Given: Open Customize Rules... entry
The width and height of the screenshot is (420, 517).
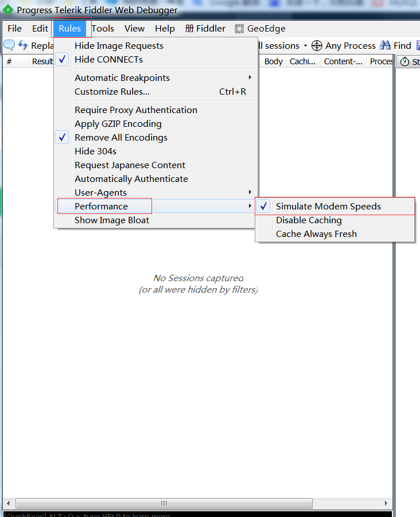Looking at the screenshot, I should tap(155, 92).
